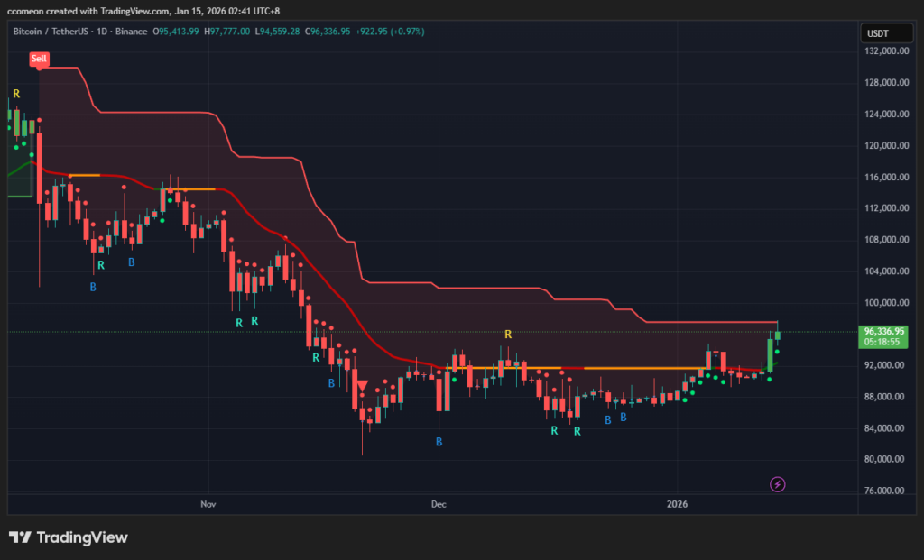
Task: Click the 100,000.00 price axis level
Action: [883, 303]
